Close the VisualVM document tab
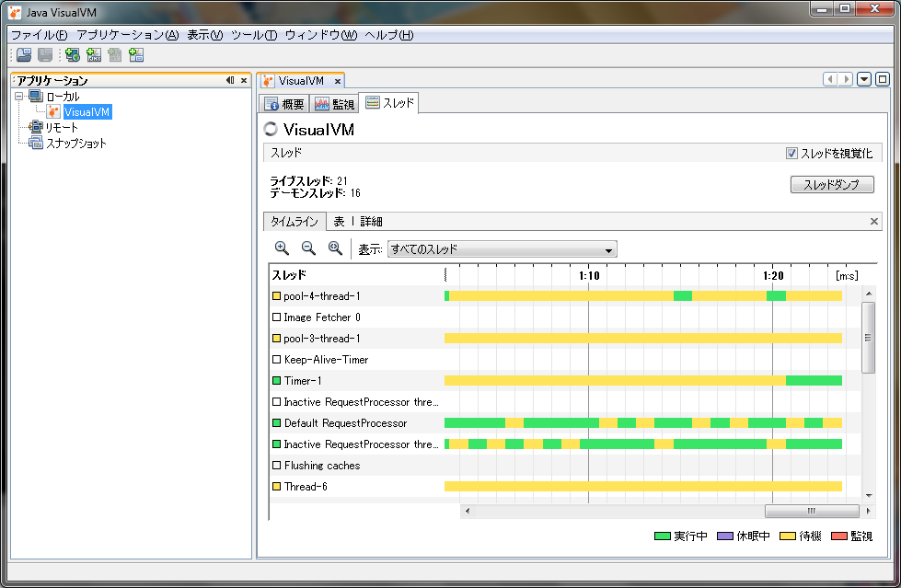The height and width of the screenshot is (588, 901). (x=338, y=82)
